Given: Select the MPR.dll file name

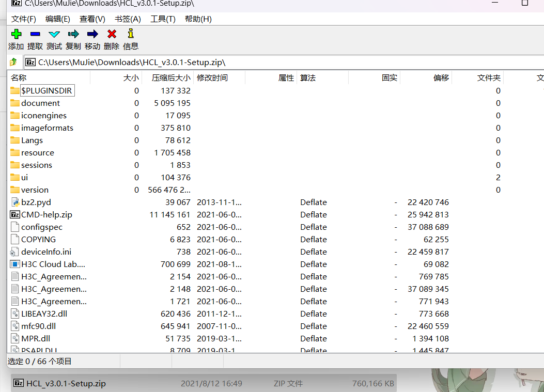Looking at the screenshot, I should click(x=36, y=339).
